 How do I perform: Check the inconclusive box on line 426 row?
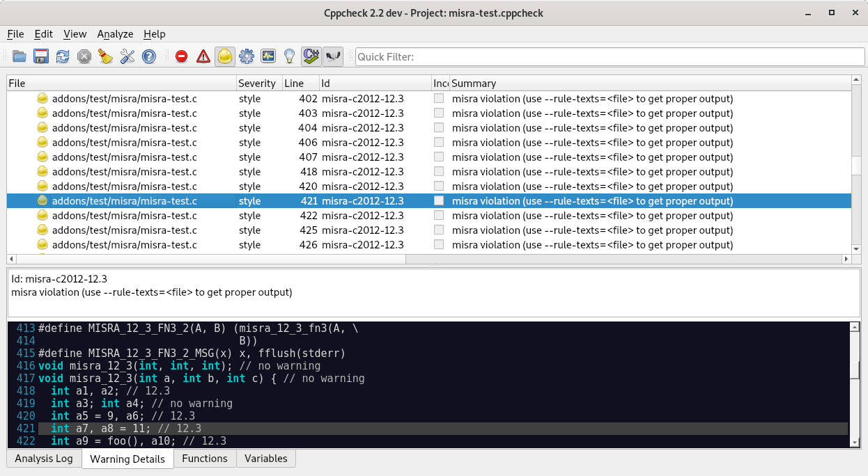coord(439,245)
